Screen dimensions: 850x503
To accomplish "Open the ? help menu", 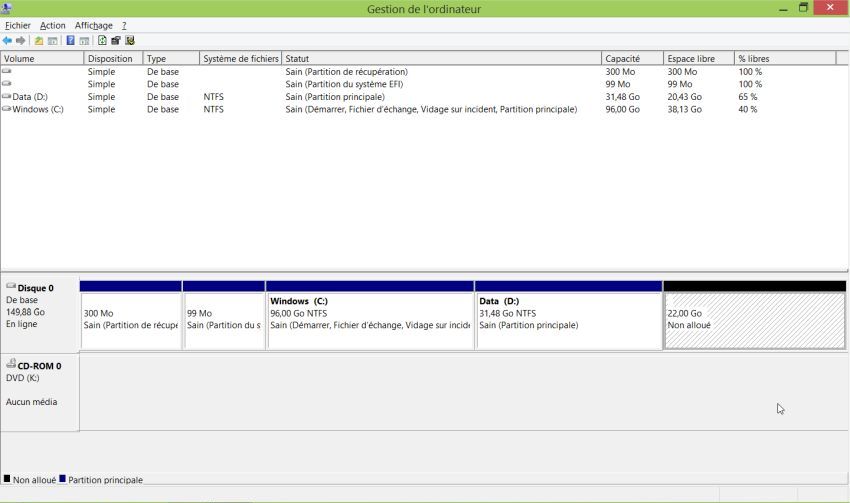I will 124,25.
